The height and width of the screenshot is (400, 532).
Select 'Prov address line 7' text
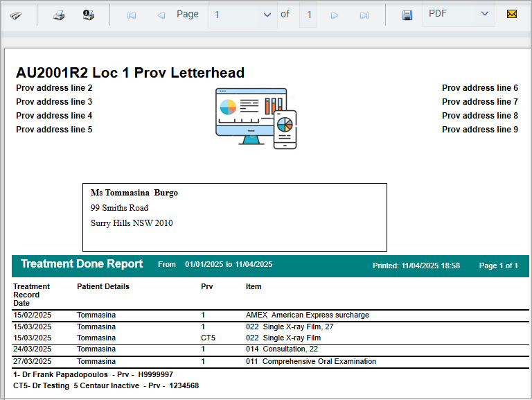480,102
